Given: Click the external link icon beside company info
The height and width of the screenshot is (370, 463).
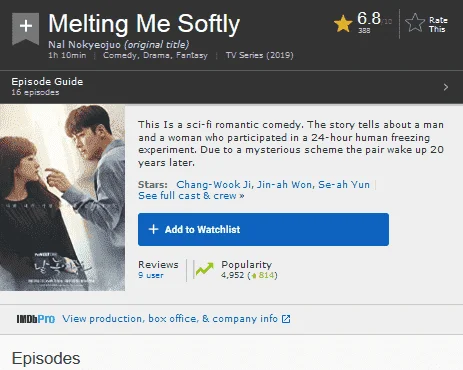Looking at the screenshot, I should pos(286,319).
